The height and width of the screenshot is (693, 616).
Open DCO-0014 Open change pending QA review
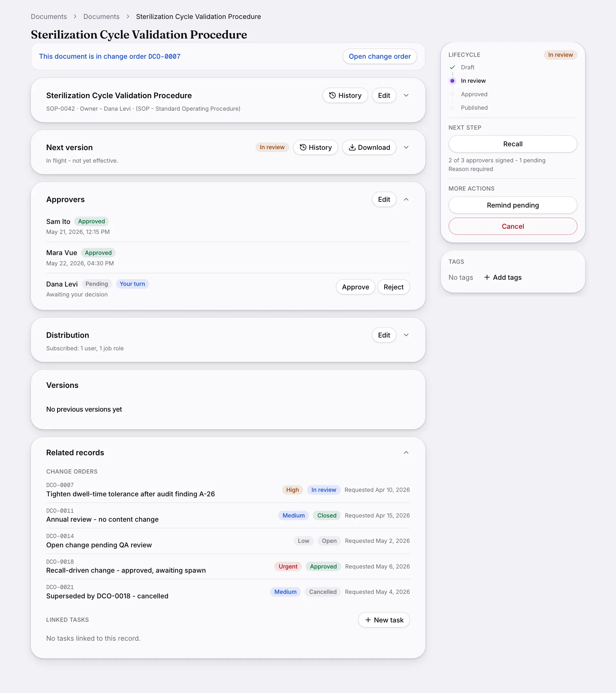(228, 541)
